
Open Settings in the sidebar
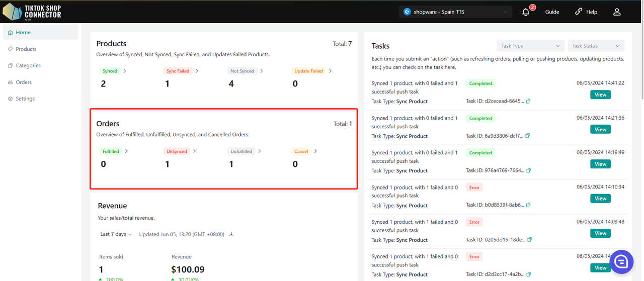tap(25, 99)
